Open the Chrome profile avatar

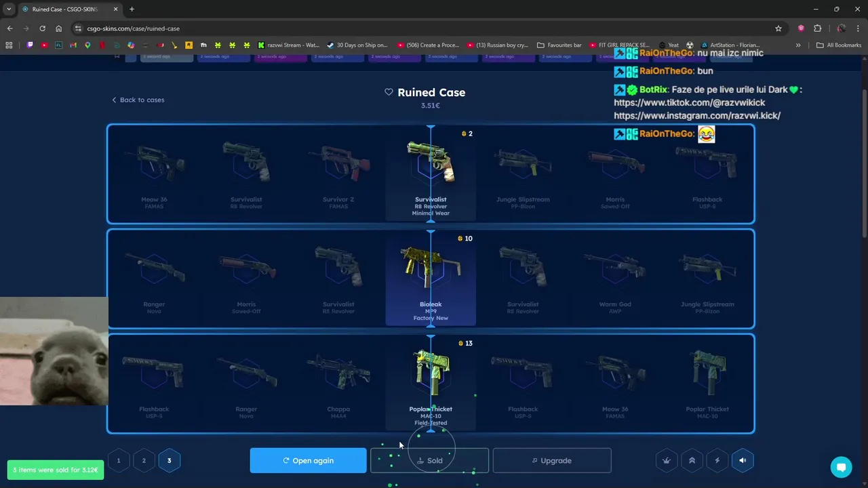coord(842,28)
